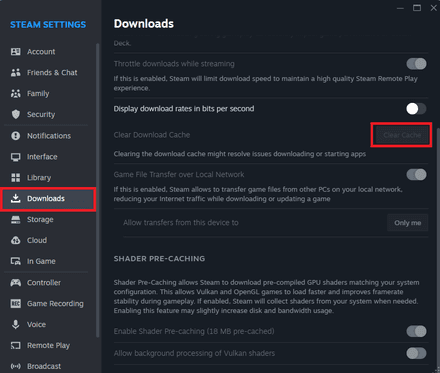Switch to Controller settings
The image size is (440, 373).
(x=49, y=283)
